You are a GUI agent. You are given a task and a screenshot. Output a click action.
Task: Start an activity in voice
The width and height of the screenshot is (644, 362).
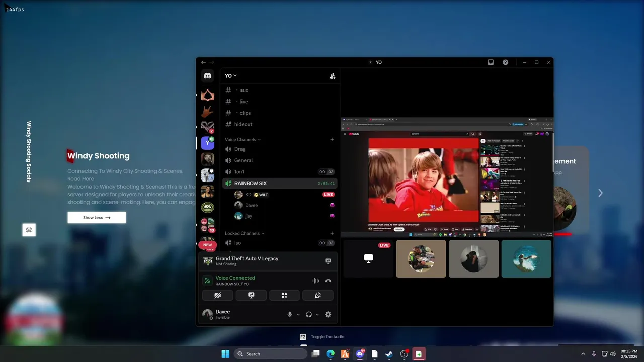pos(284,295)
